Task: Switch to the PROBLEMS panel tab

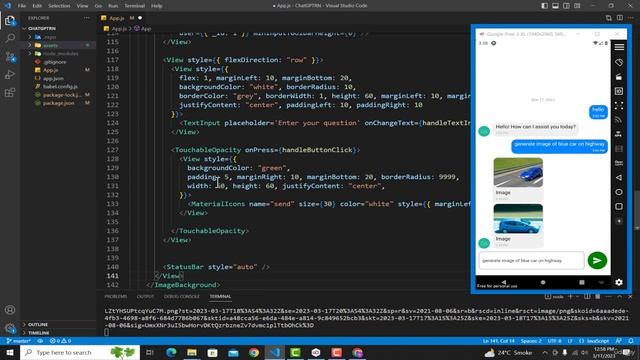Action: (116, 296)
